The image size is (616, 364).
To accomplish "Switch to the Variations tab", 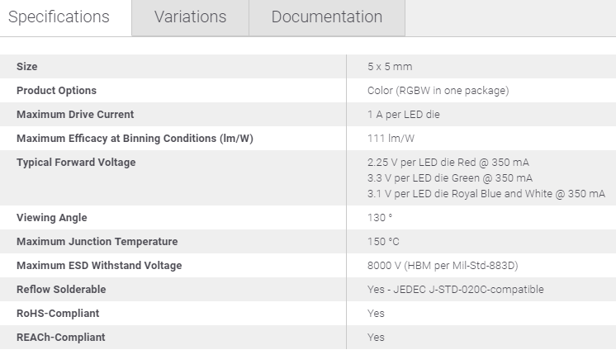I will click(x=190, y=17).
